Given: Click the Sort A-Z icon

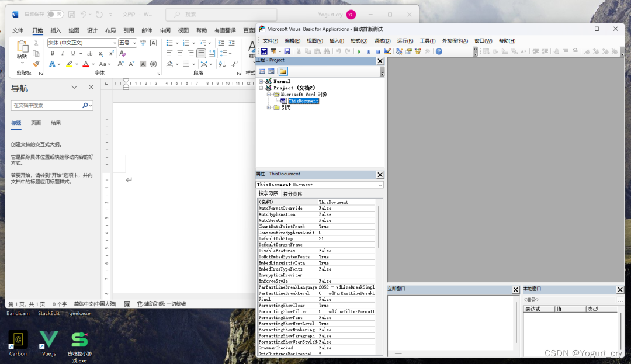Looking at the screenshot, I should click(222, 64).
